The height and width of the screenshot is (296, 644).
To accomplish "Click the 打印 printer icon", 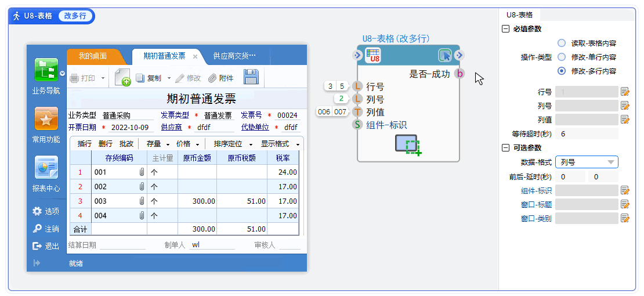I will coord(74,78).
